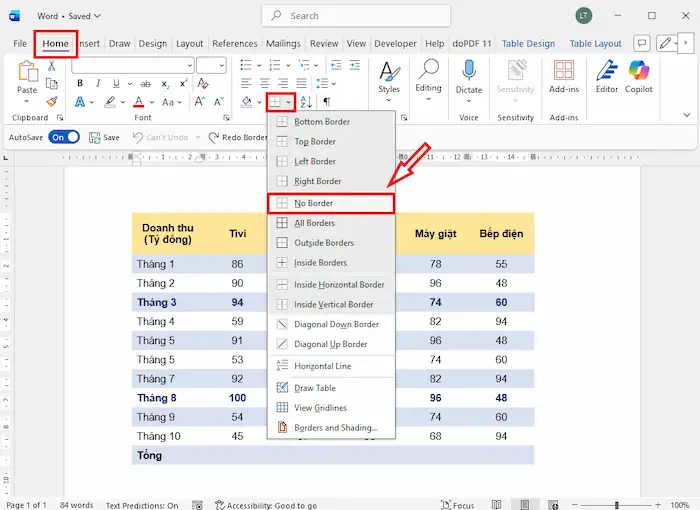Screen dimensions: 700x510
Task: Select All Borders menu option
Action: [314, 223]
